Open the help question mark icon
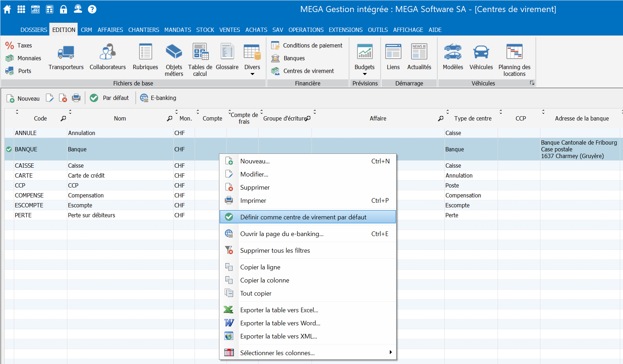The height and width of the screenshot is (364, 623). 92,9
